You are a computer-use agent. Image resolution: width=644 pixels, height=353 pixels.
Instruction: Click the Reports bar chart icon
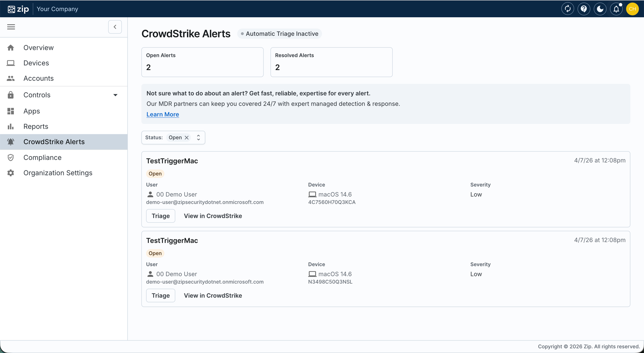[x=11, y=126]
